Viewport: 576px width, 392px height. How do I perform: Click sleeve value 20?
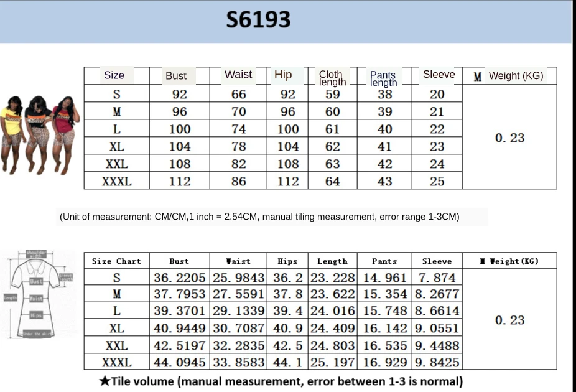click(x=437, y=94)
